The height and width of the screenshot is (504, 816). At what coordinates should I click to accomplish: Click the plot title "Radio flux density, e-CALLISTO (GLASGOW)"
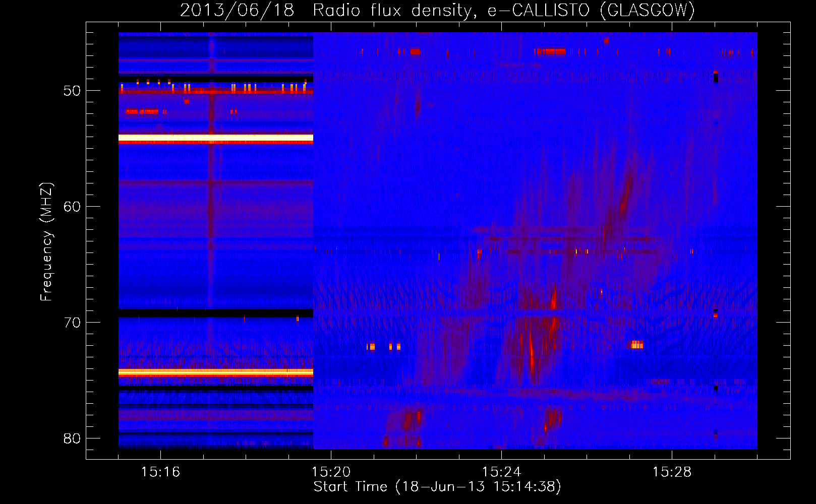pos(504,10)
